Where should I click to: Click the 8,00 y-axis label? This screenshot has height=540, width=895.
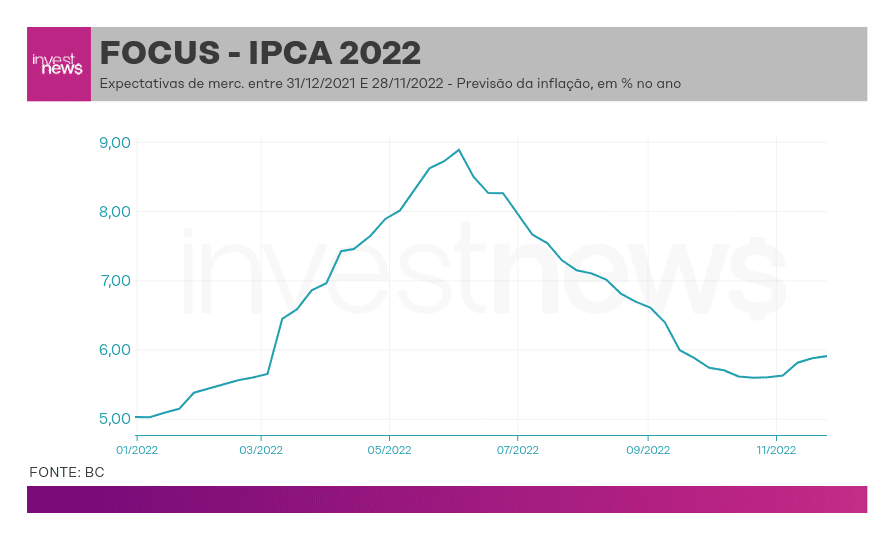coord(115,211)
